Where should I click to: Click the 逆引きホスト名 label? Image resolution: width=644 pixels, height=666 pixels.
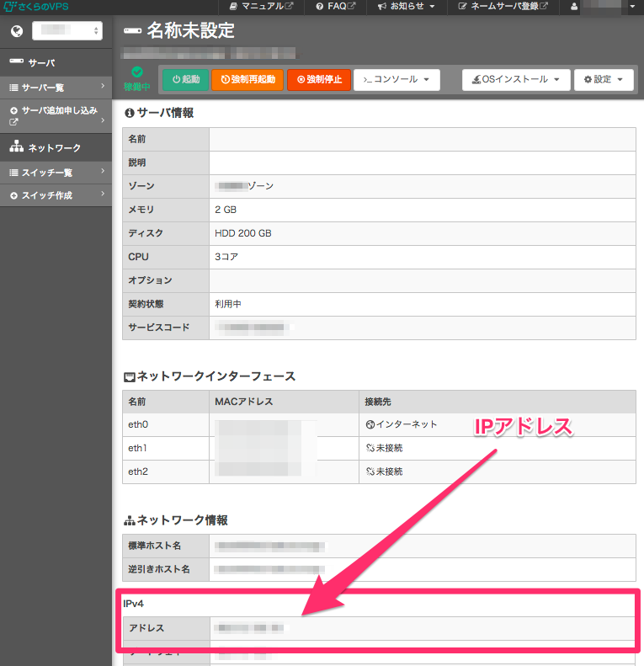click(x=159, y=569)
